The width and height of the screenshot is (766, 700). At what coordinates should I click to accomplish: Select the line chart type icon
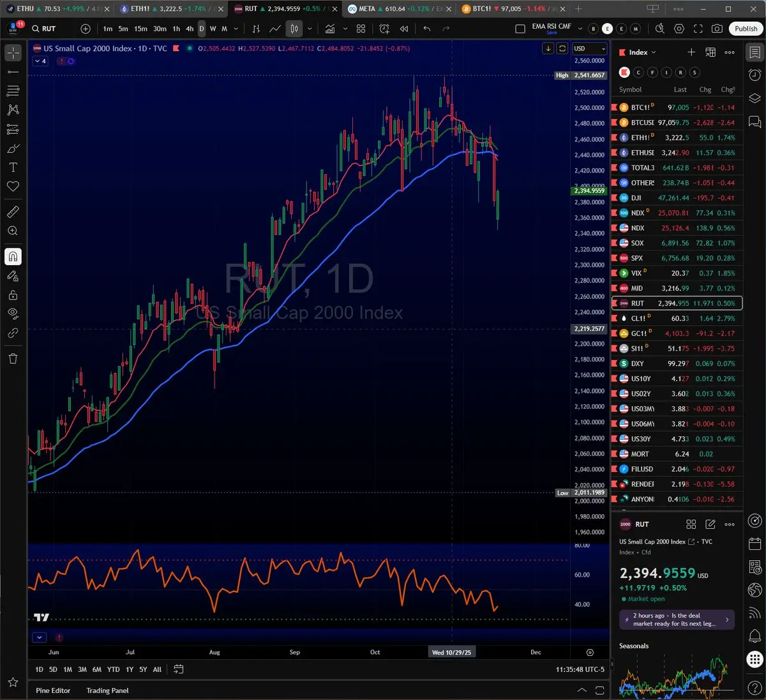tap(275, 29)
